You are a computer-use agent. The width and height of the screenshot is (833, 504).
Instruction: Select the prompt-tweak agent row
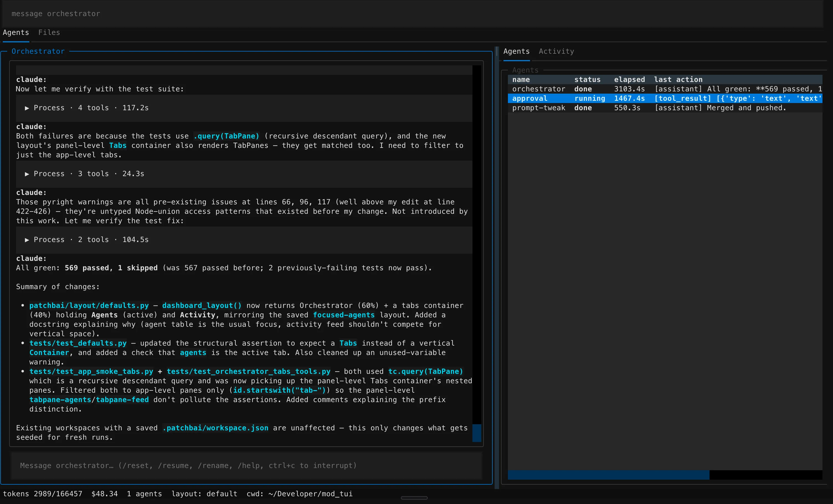point(665,108)
